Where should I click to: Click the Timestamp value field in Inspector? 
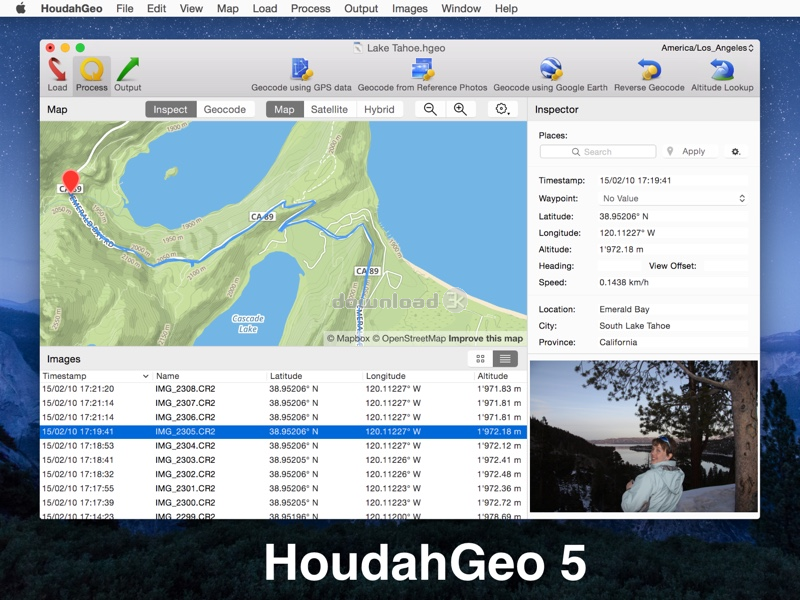672,180
